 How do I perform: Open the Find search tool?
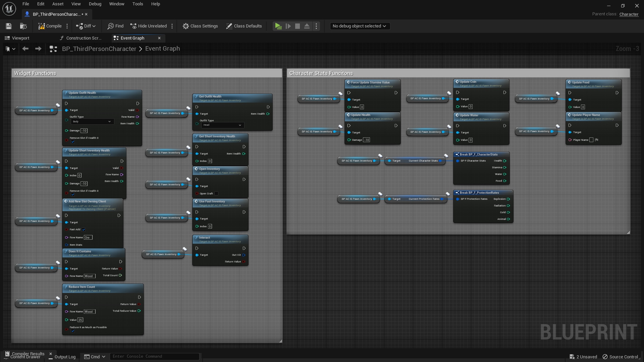115,26
